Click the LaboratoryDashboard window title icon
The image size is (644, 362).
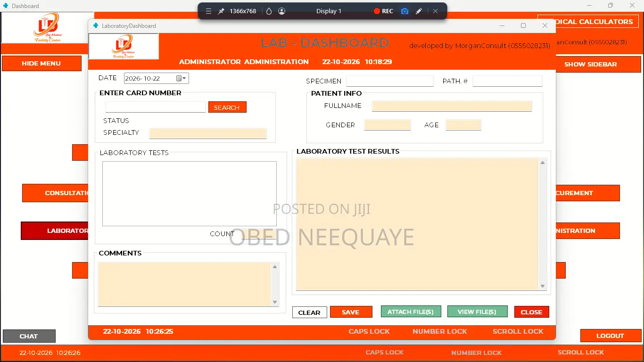click(96, 25)
